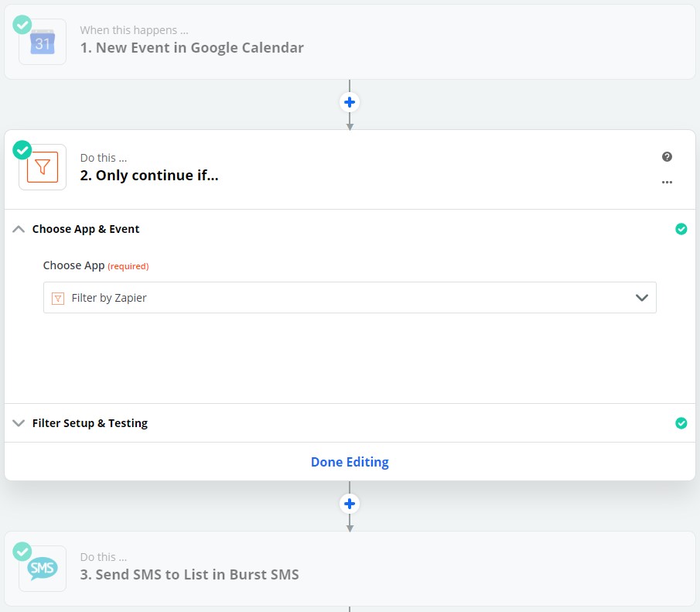
Task: Click the green check badge on step 3
Action: click(x=22, y=552)
